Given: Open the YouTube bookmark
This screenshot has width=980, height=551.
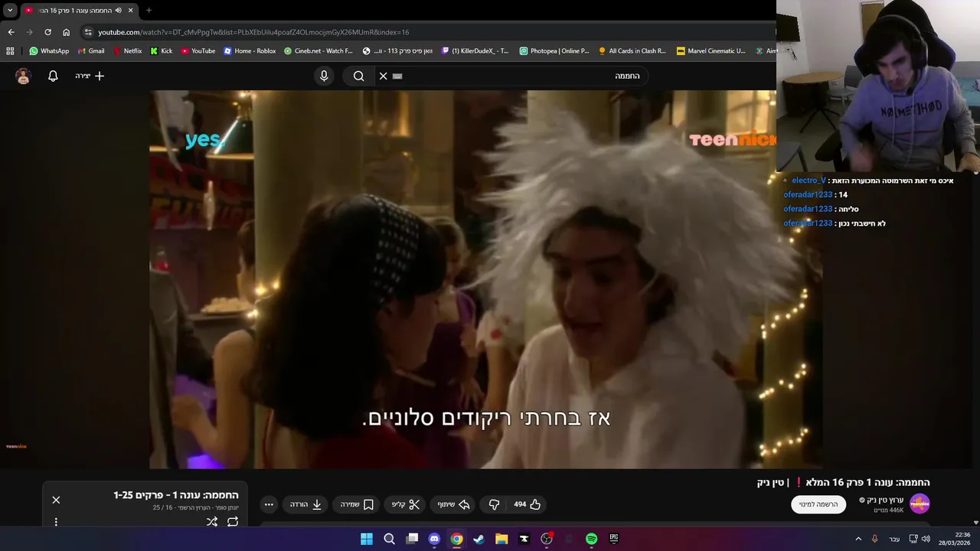Looking at the screenshot, I should [x=198, y=51].
